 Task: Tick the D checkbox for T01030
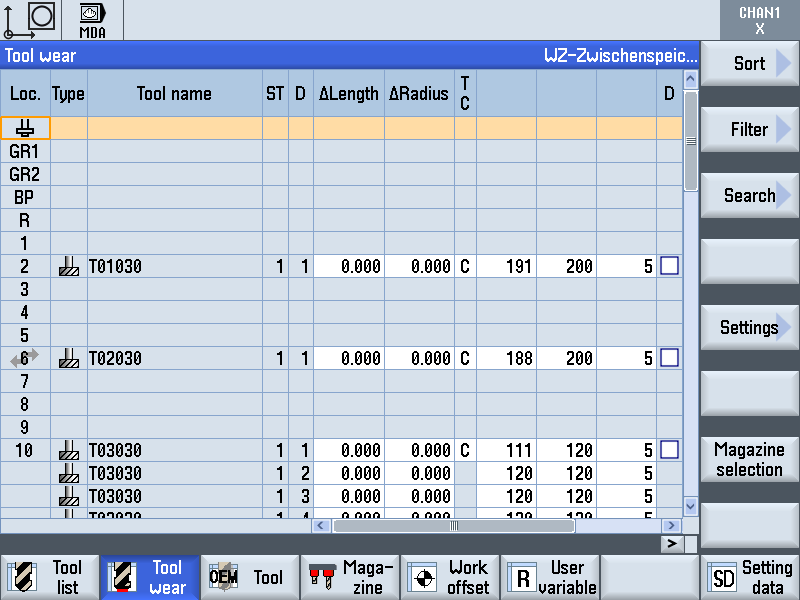point(670,266)
